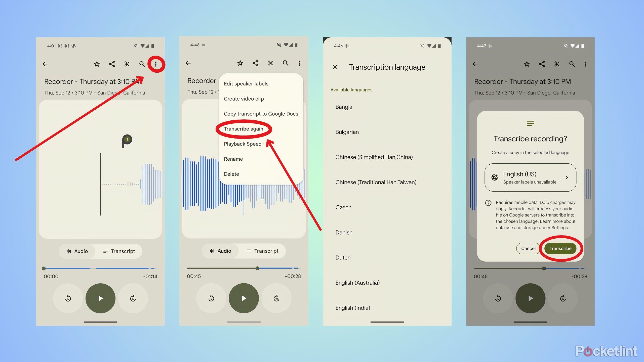Switch to the Audio tab
The height and width of the screenshot is (362, 644).
pos(77,251)
